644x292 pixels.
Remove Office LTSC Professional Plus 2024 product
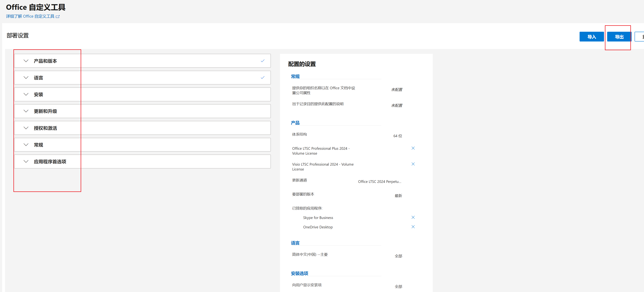pos(413,148)
